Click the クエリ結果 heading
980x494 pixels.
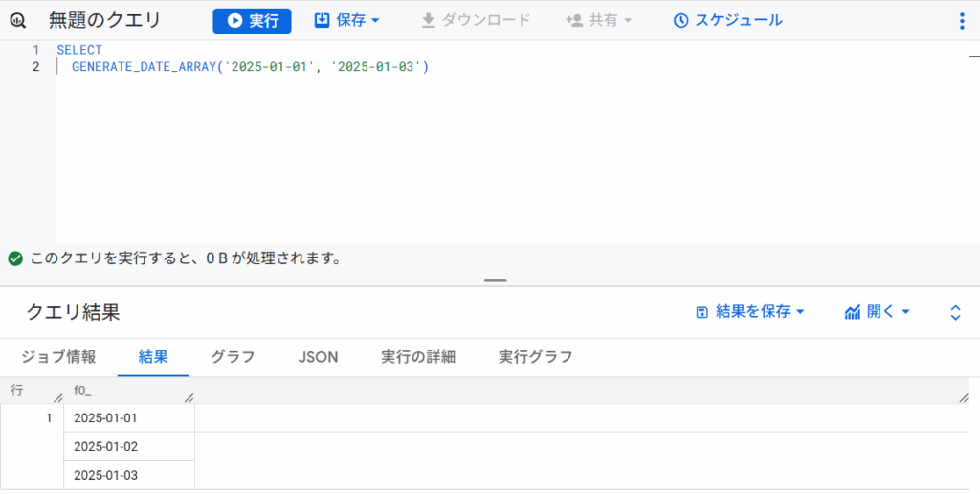[73, 312]
